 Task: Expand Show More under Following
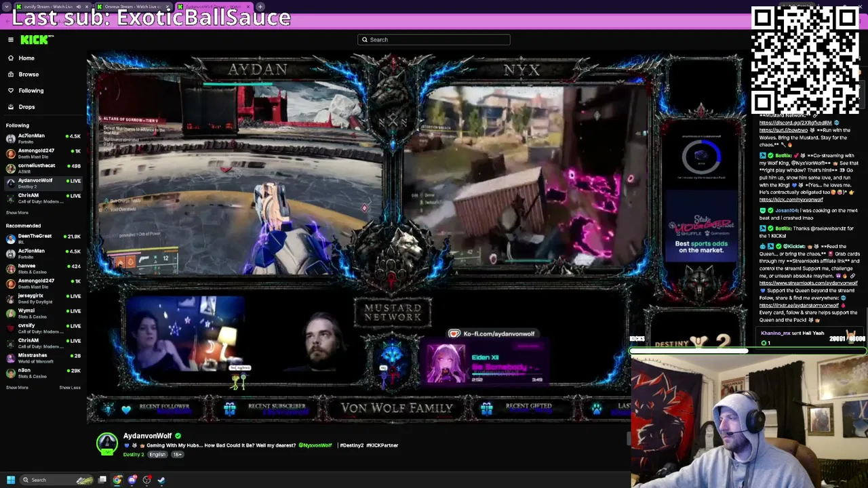[17, 213]
